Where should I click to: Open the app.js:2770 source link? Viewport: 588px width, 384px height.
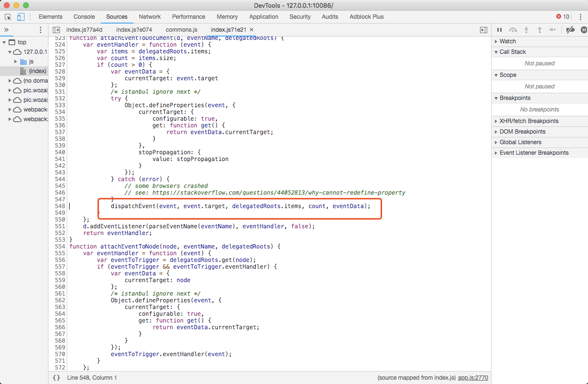click(473, 378)
